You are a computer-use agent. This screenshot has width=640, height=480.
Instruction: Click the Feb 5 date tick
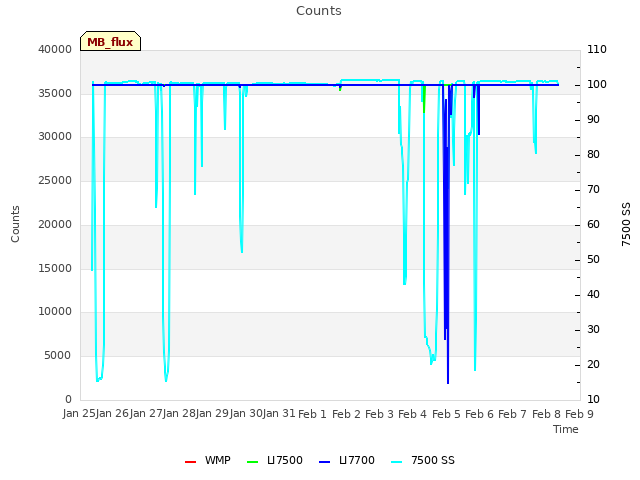click(x=446, y=414)
